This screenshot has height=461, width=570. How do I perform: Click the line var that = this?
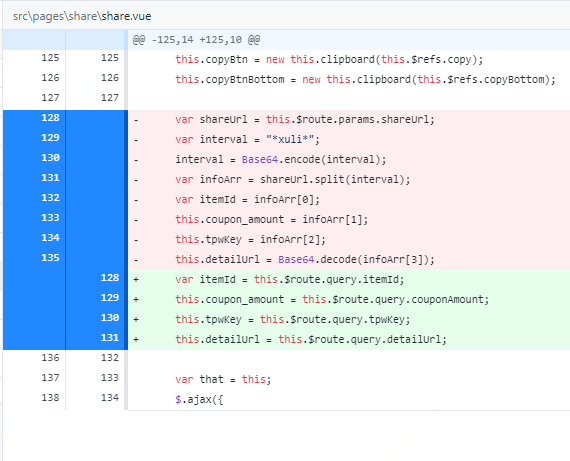[x=223, y=379]
